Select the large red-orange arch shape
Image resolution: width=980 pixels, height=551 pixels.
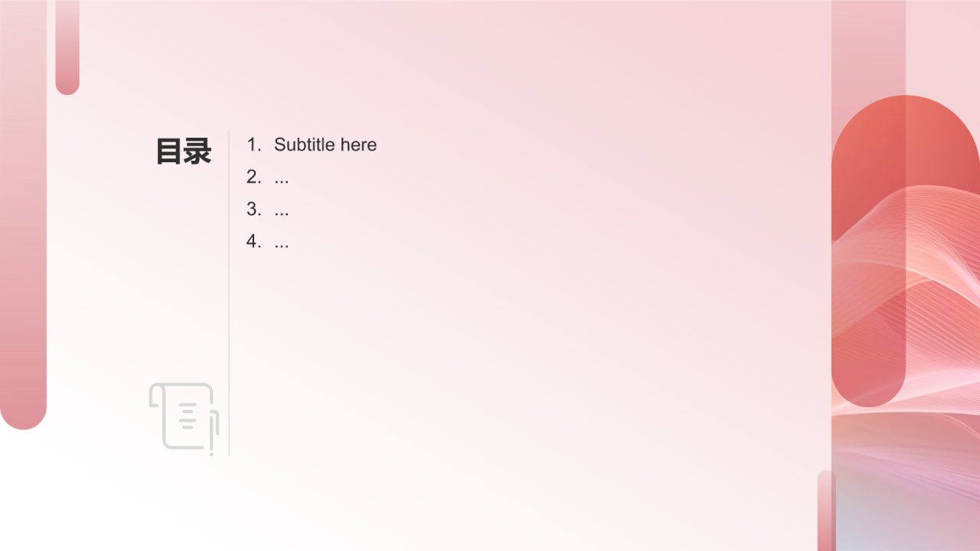pyautogui.click(x=906, y=251)
